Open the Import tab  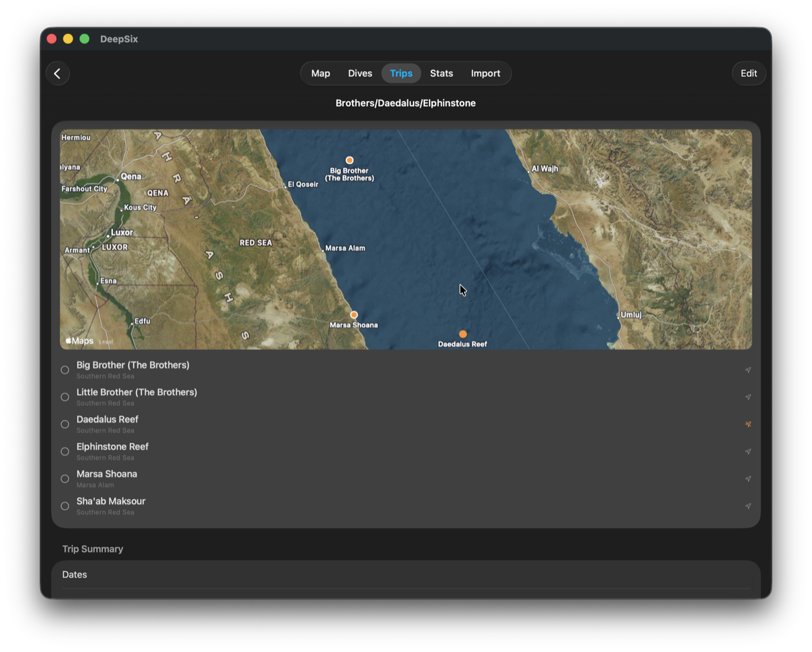[486, 73]
